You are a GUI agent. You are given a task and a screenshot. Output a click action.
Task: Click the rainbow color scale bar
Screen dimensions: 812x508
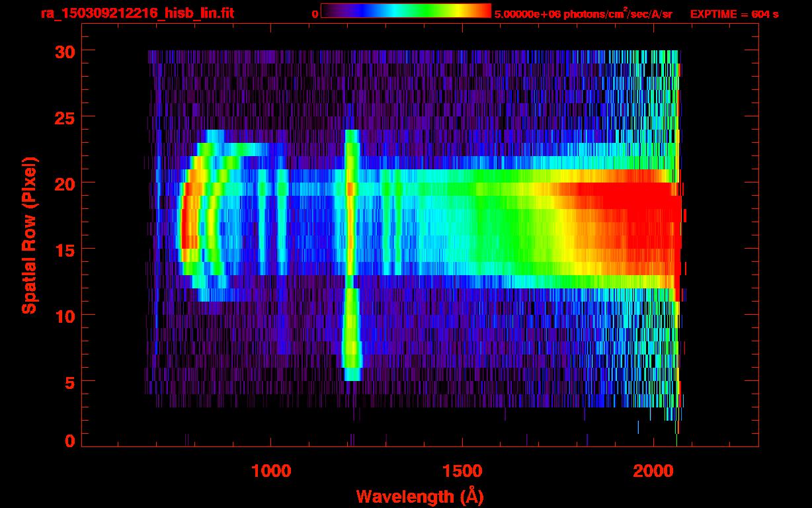click(406, 11)
